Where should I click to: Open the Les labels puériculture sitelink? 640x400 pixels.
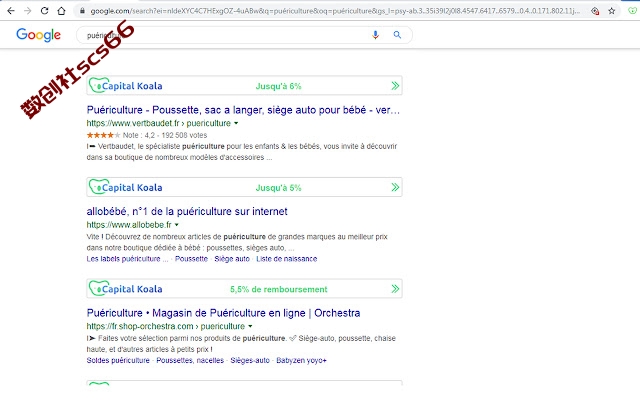pos(127,259)
